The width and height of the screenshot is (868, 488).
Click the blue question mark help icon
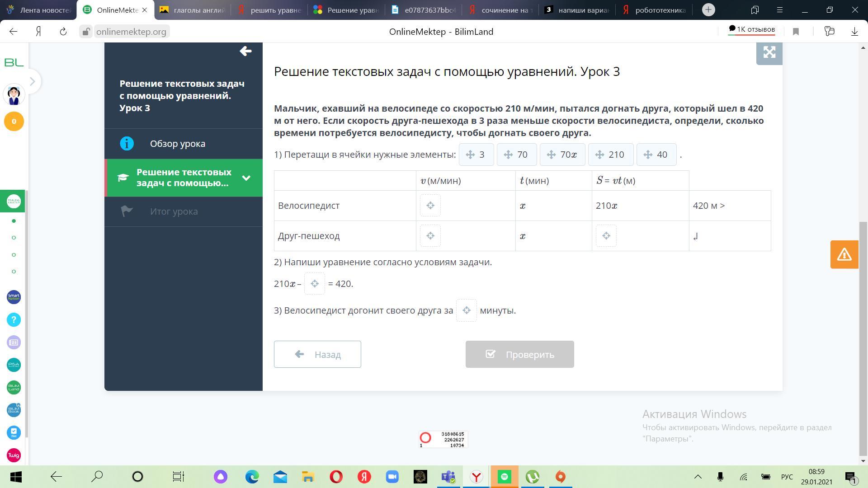[14, 319]
